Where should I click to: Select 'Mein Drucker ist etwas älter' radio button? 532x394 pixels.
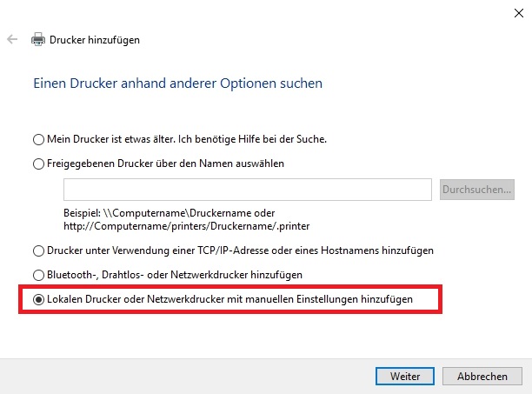tap(38, 139)
